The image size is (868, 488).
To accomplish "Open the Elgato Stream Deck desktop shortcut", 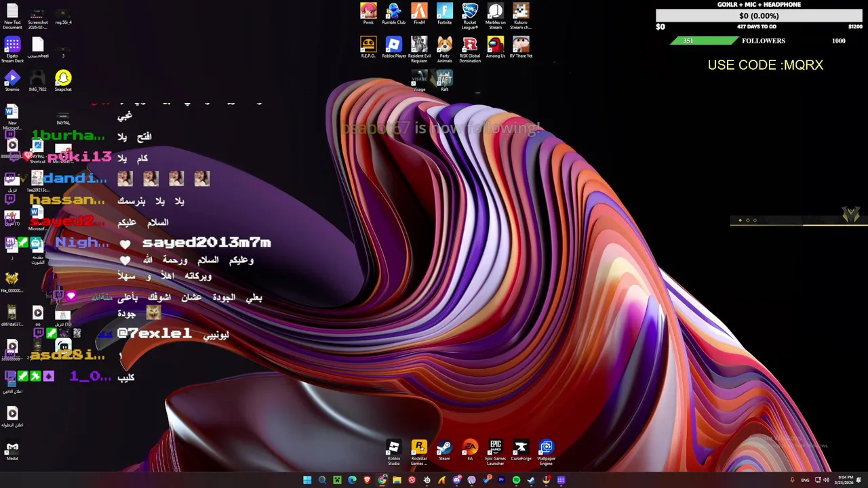I will click(x=12, y=50).
